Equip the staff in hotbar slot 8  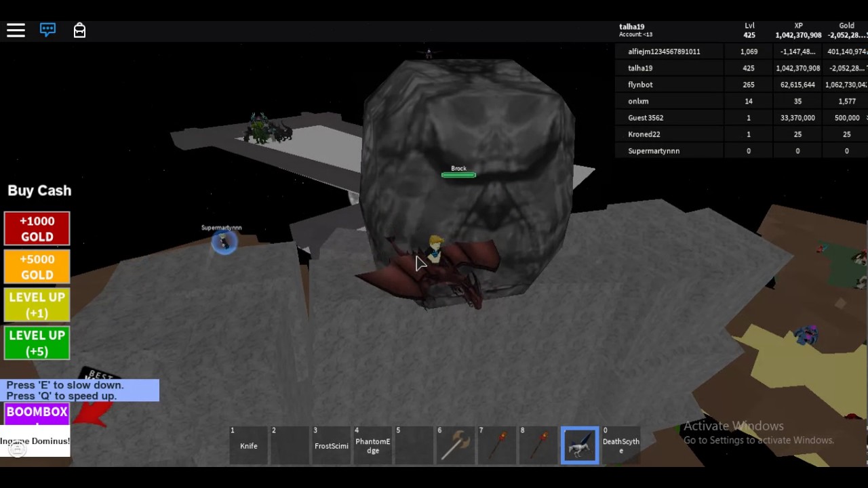coord(538,445)
